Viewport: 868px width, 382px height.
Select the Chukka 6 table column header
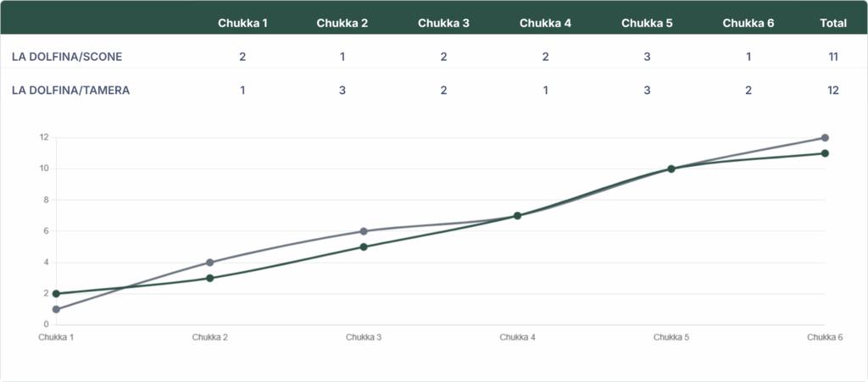point(748,23)
